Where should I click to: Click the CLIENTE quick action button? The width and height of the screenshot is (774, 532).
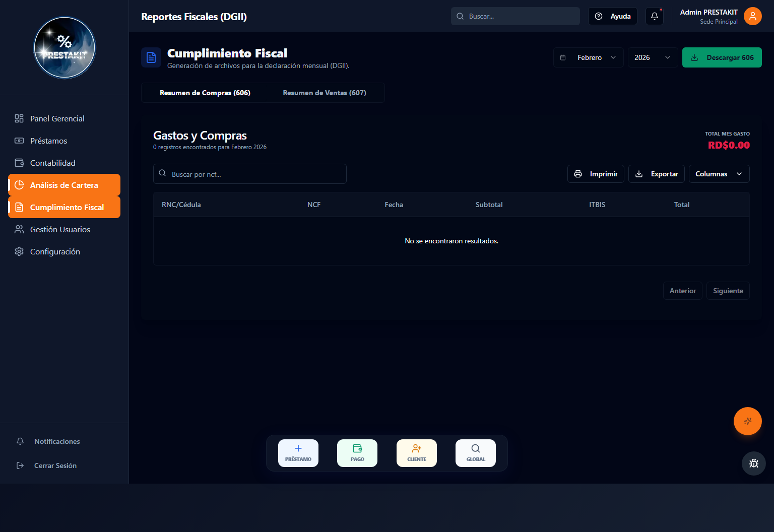(x=417, y=453)
